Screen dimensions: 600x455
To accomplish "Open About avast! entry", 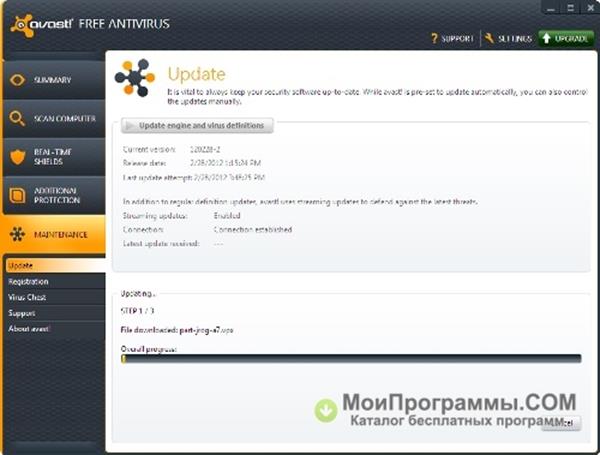I will [29, 329].
